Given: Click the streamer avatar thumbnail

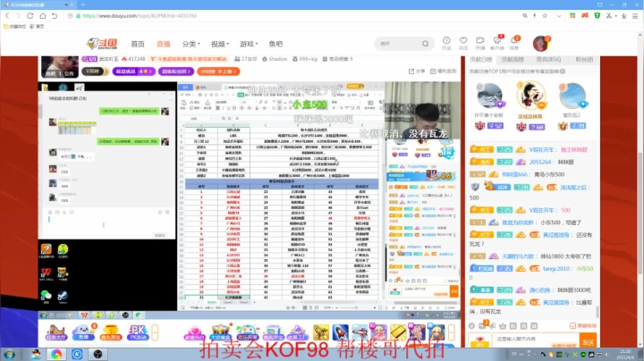Looking at the screenshot, I should [60, 67].
